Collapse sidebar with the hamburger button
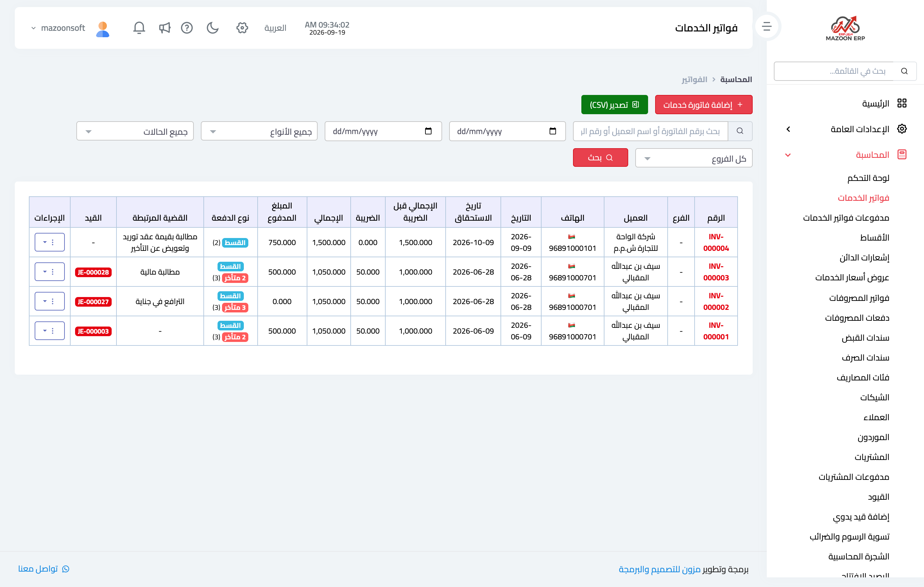The width and height of the screenshot is (924, 587). pyautogui.click(x=766, y=26)
